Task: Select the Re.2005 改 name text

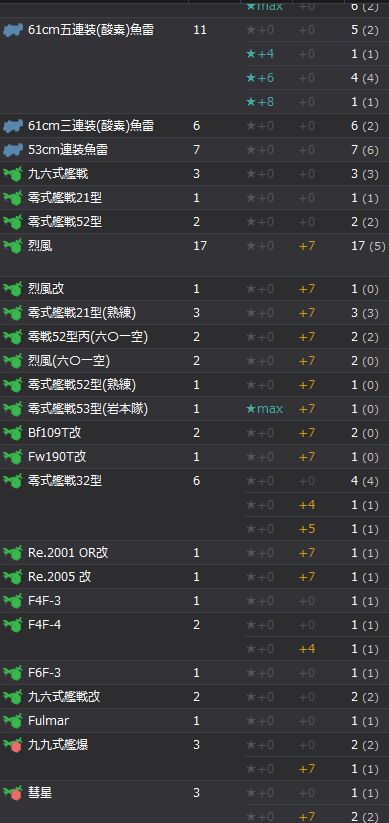Action: (x=59, y=577)
